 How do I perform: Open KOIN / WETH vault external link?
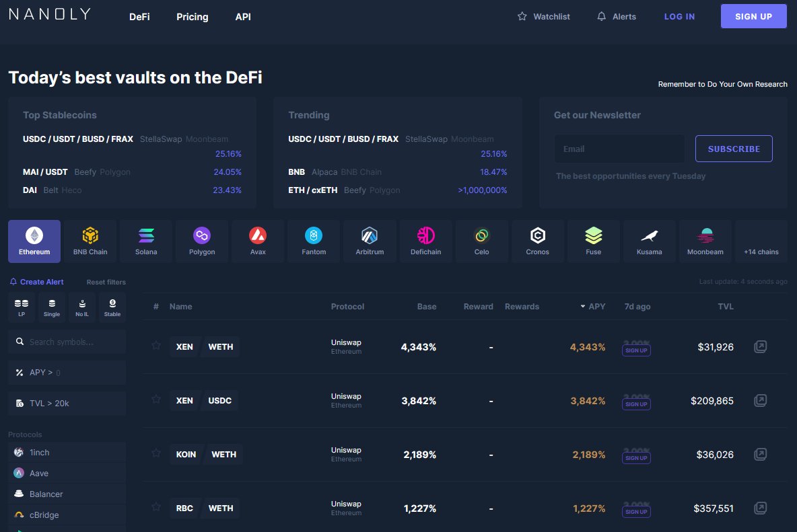tap(760, 455)
